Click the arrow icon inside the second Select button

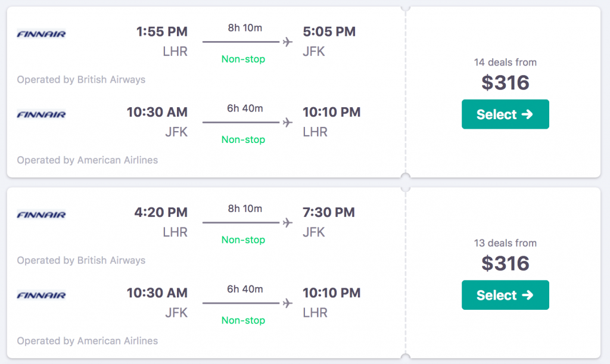528,295
